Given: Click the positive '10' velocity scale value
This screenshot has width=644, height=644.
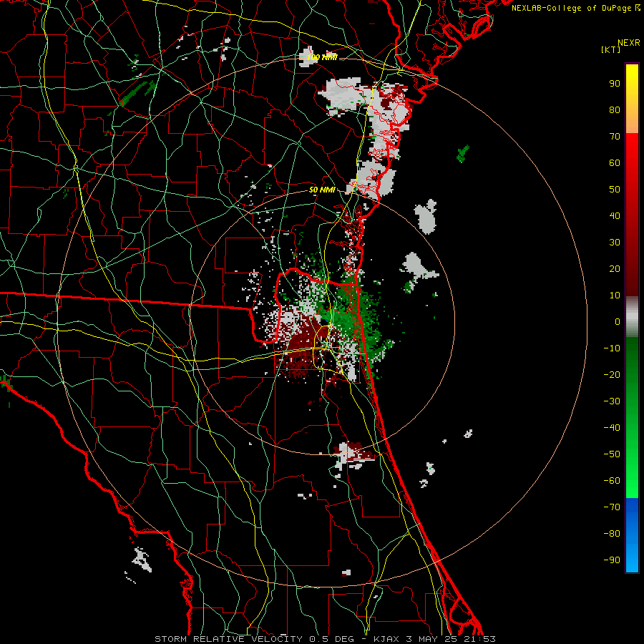Looking at the screenshot, I should (x=615, y=296).
